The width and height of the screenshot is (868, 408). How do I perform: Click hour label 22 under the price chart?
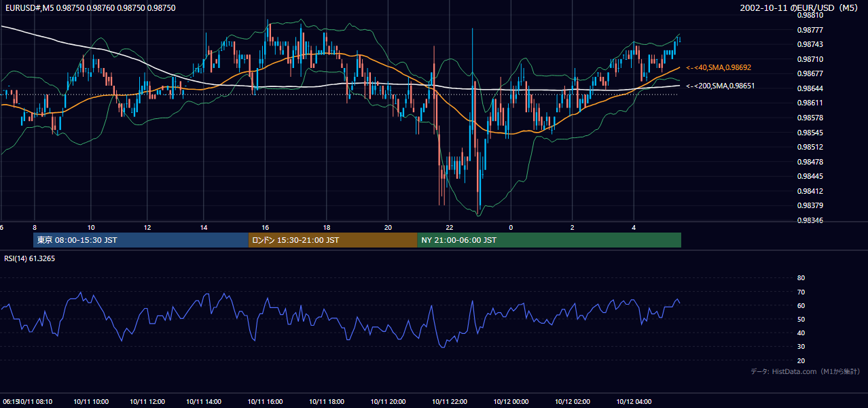[449, 227]
